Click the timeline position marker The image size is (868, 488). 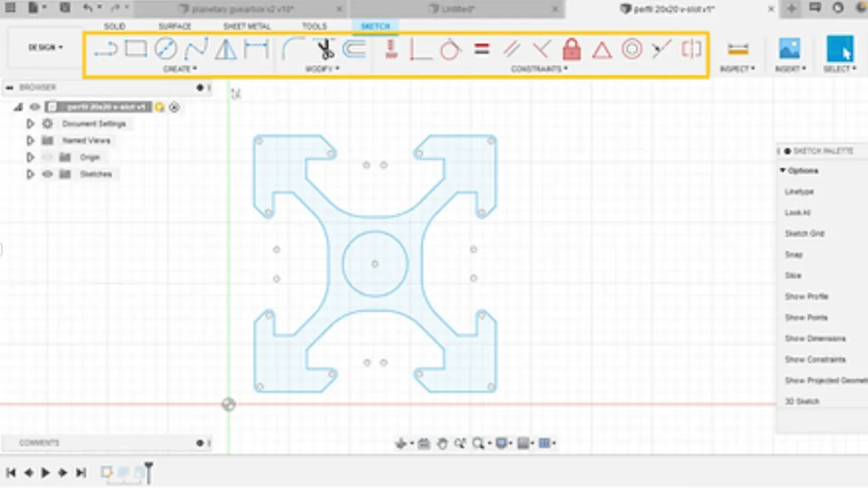click(x=149, y=472)
